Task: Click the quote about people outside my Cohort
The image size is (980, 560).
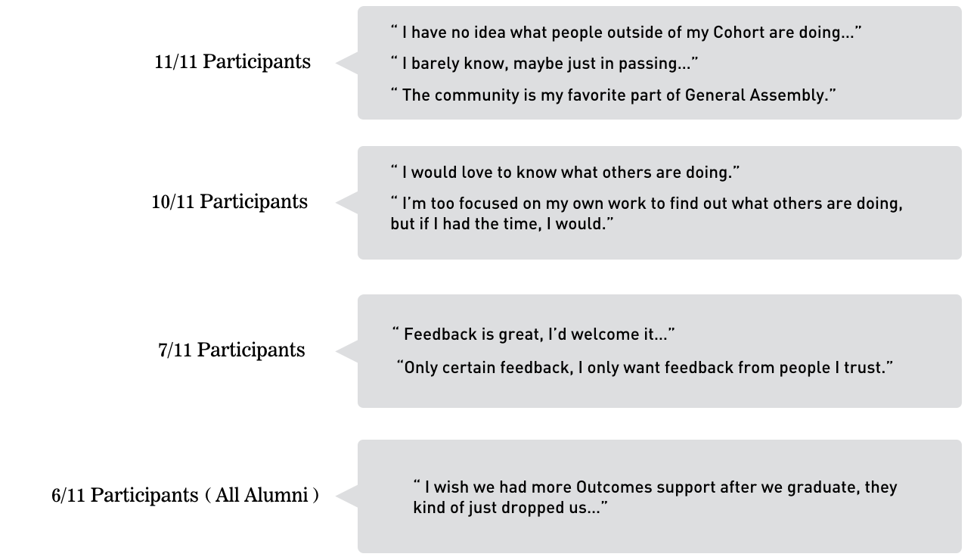Action: pyautogui.click(x=626, y=33)
